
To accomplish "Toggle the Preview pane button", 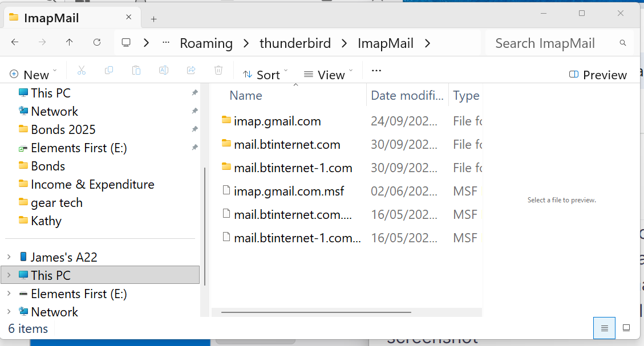I will pyautogui.click(x=598, y=75).
